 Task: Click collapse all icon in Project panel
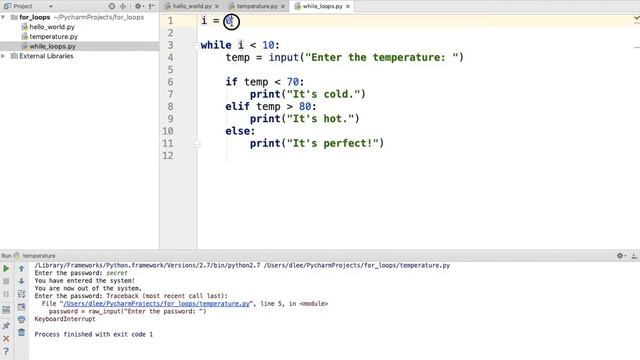click(123, 6)
